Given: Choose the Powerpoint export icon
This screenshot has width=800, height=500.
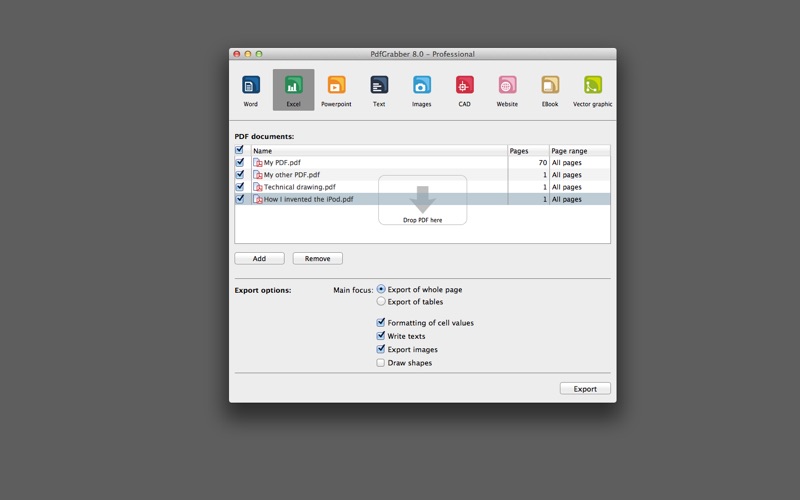Looking at the screenshot, I should click(x=336, y=85).
